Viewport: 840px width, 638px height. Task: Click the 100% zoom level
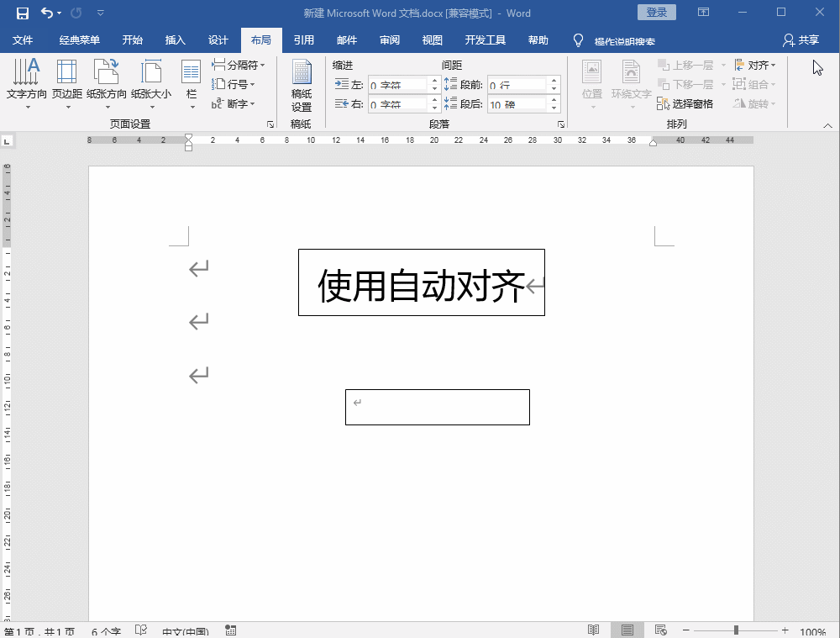(812, 631)
